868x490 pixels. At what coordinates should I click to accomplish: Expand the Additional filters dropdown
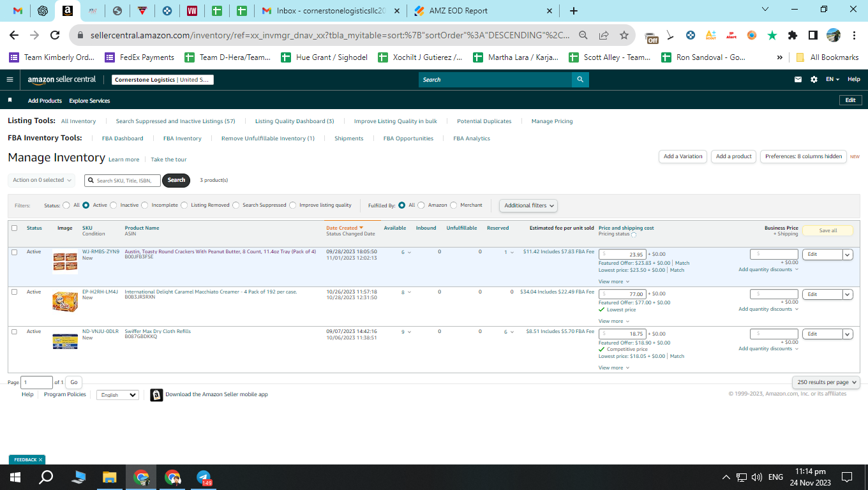528,205
